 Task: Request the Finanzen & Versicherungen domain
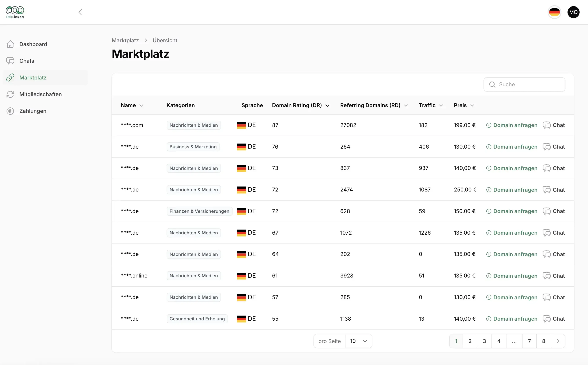pyautogui.click(x=512, y=211)
